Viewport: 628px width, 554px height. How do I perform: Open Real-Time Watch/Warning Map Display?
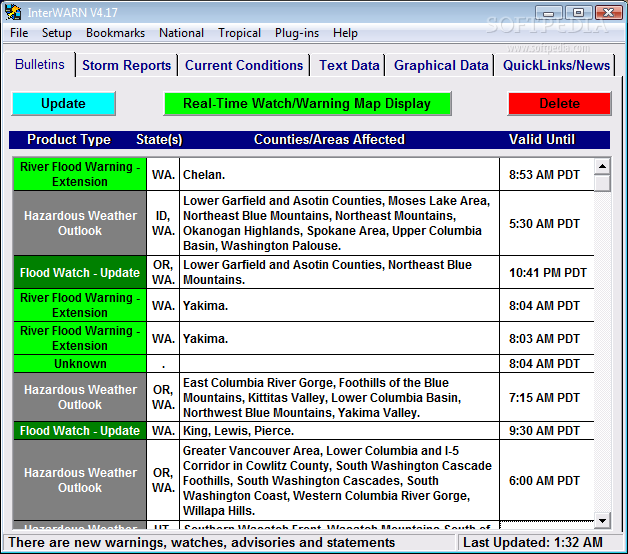tap(307, 103)
